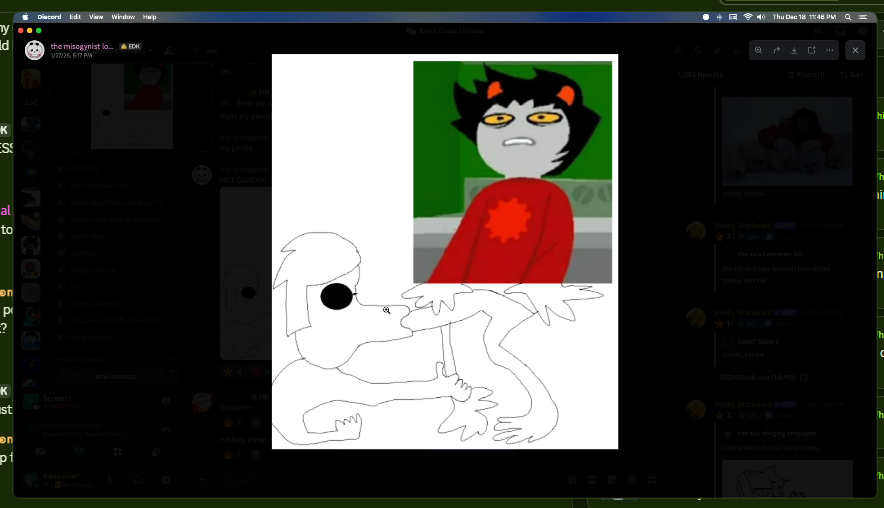Open Sort in dimmed search results panel

[852, 74]
